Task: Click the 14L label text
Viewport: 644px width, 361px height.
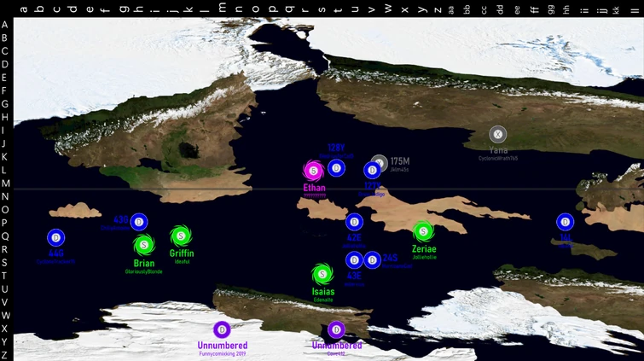Action: (566, 237)
